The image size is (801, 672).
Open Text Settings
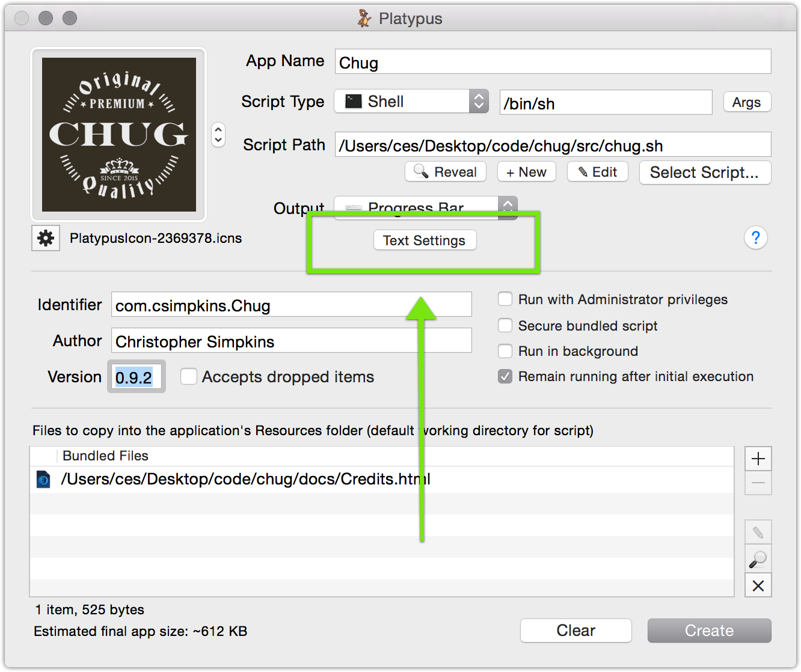[425, 240]
